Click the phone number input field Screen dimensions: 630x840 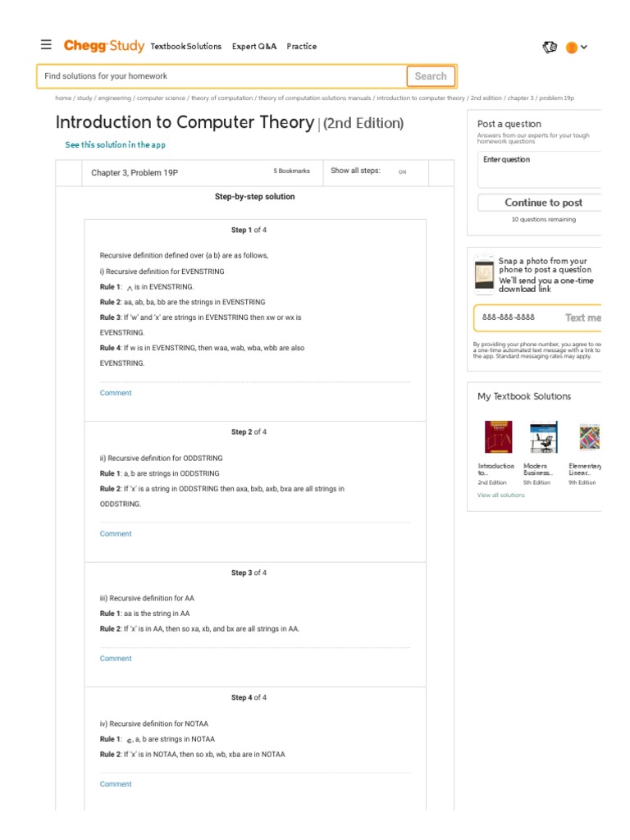(517, 317)
